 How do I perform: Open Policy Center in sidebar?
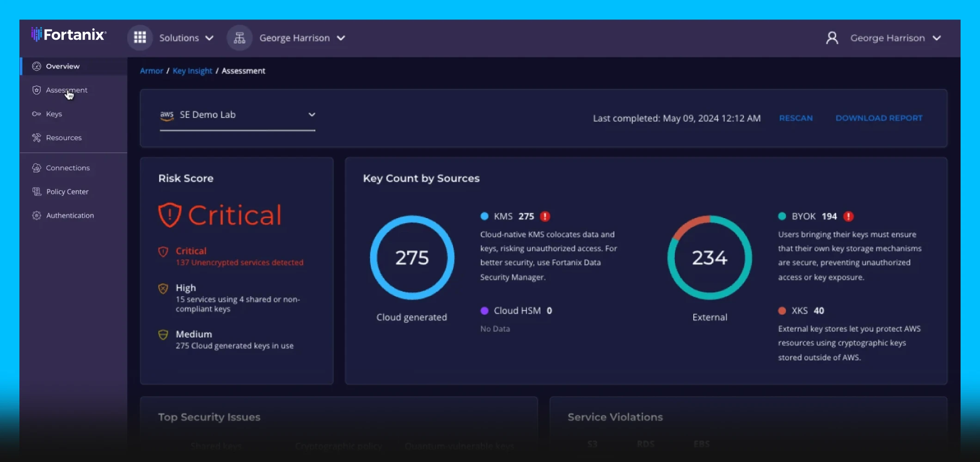click(73, 192)
